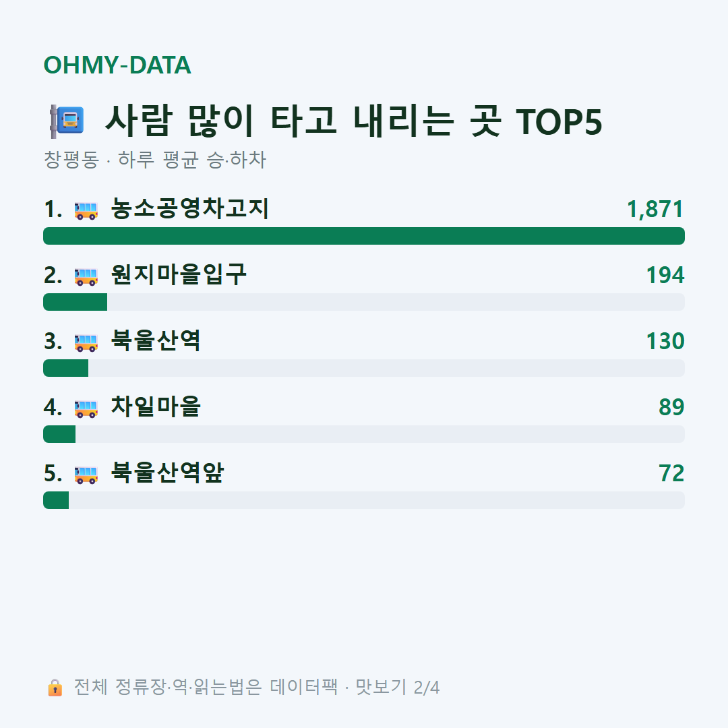Screen dimensions: 728x728
Task: Click the full green bar under 농소공영차고지
Action: (x=364, y=236)
